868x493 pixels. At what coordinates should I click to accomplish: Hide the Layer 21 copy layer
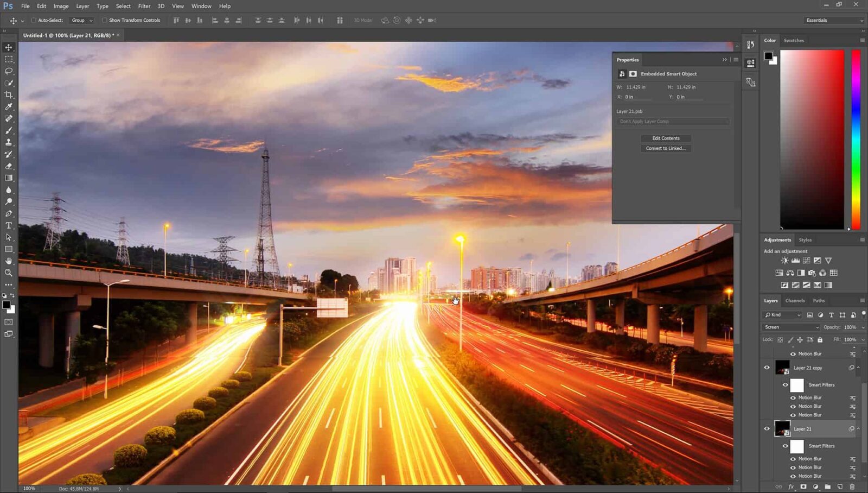click(x=767, y=368)
